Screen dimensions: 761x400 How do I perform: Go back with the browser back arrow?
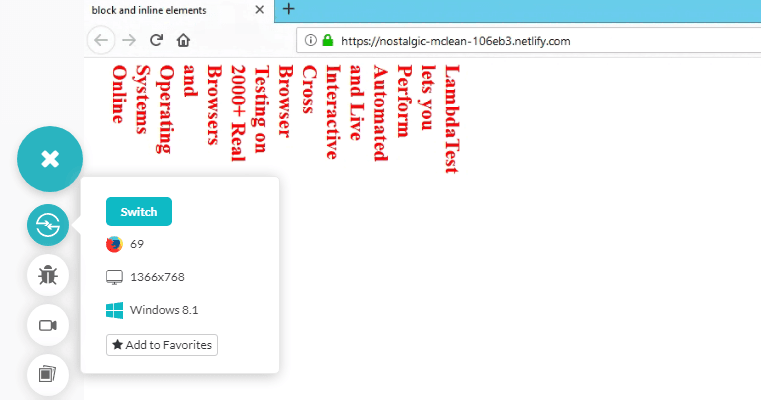(x=101, y=40)
